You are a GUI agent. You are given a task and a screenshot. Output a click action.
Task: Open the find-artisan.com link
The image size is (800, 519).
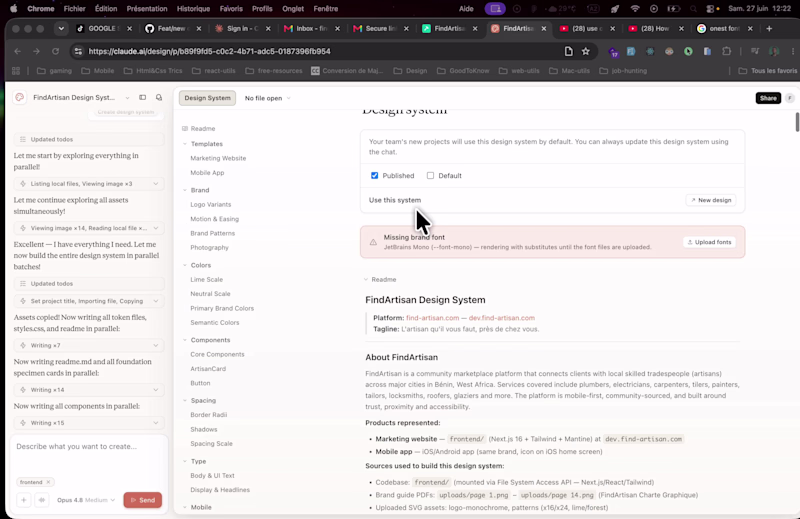point(433,318)
